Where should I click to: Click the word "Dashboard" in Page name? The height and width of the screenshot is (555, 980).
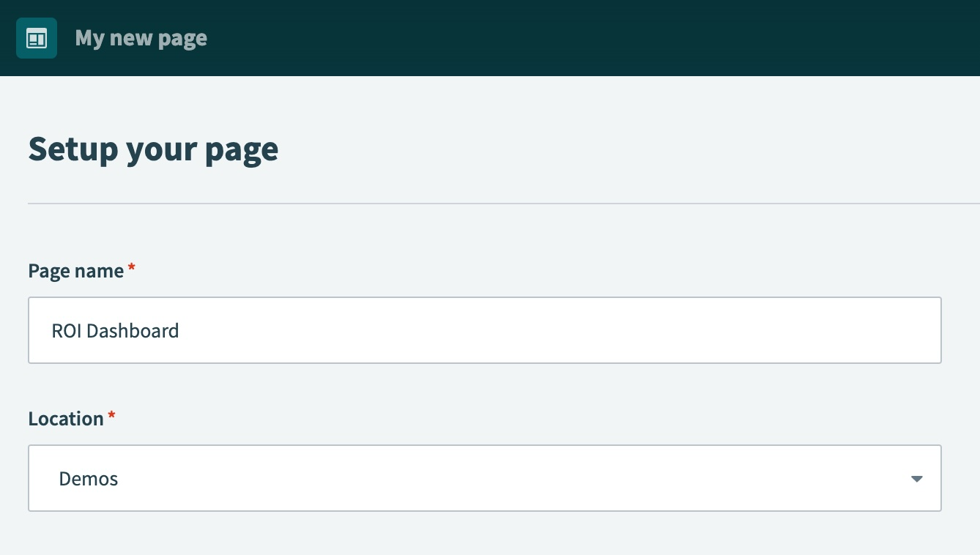pos(133,331)
